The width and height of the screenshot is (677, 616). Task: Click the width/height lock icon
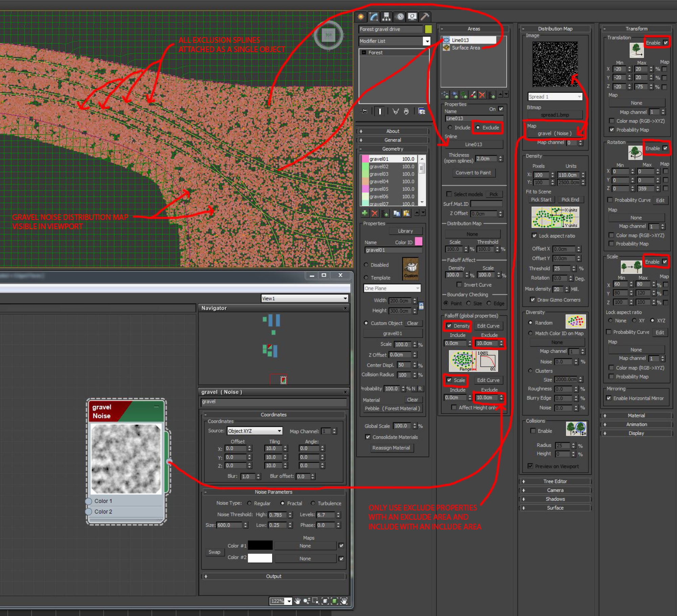421,306
